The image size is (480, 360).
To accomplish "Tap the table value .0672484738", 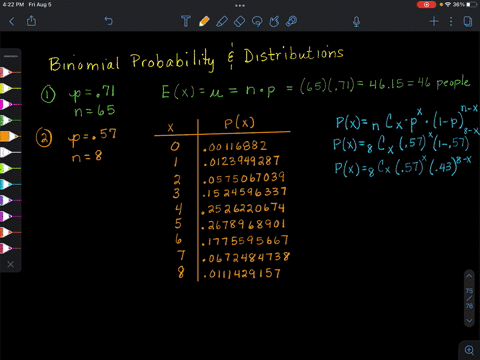I will pos(245,257).
